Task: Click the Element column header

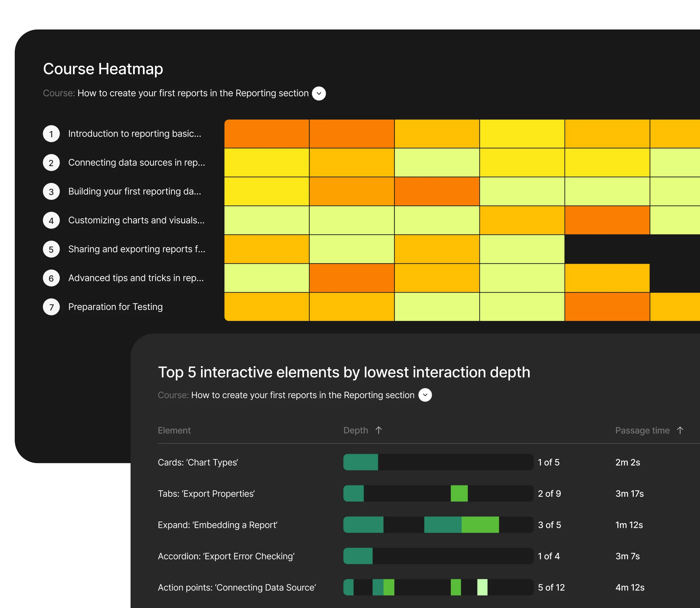Action: click(174, 430)
